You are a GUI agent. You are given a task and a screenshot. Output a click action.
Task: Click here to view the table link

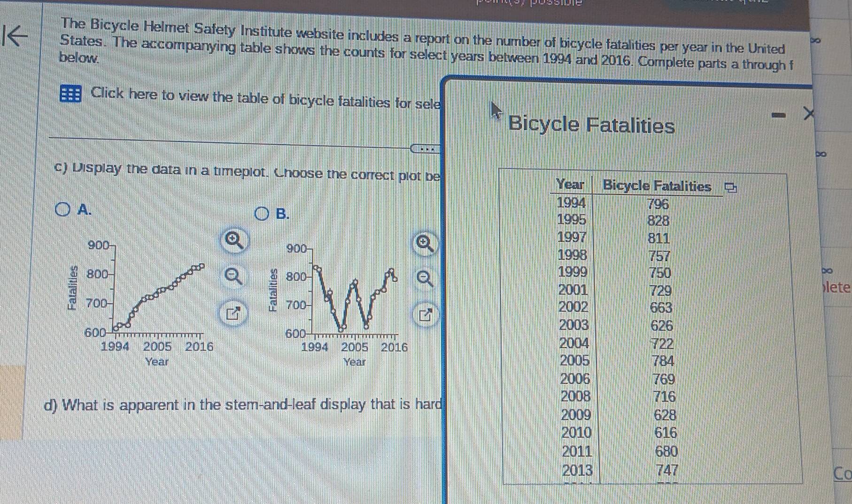tap(266, 98)
